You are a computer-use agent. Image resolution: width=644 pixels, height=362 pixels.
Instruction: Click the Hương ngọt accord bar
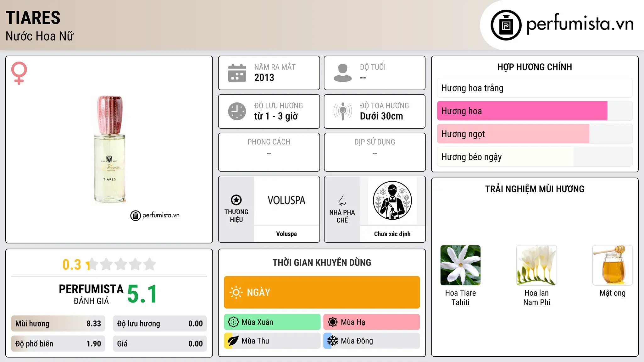(535, 134)
